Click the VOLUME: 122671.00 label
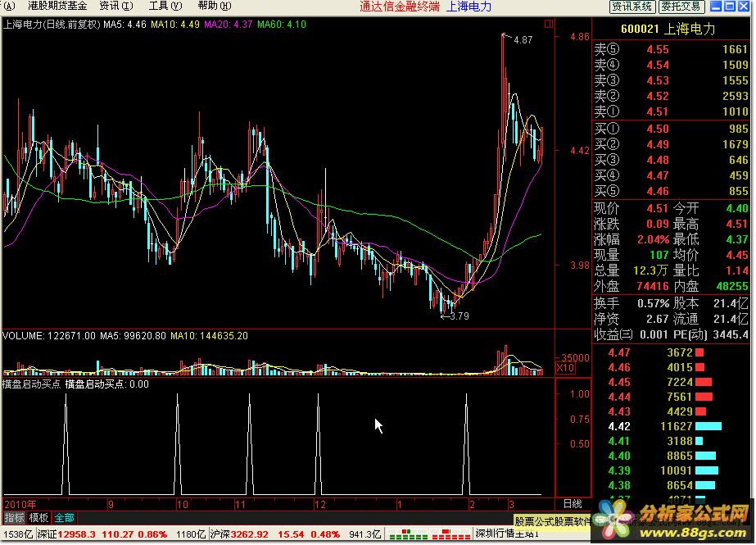Image resolution: width=756 pixels, height=545 pixels. click(x=49, y=336)
